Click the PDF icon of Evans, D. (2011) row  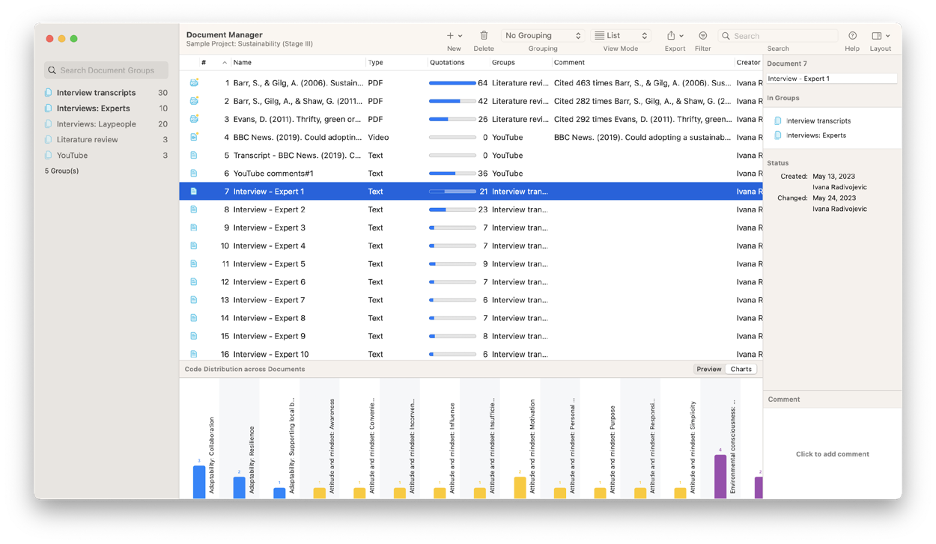pyautogui.click(x=194, y=119)
